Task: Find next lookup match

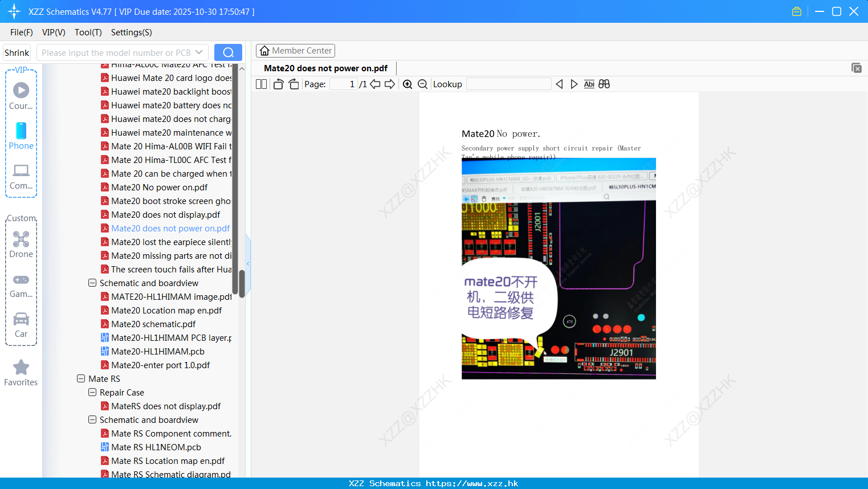Action: pos(574,84)
